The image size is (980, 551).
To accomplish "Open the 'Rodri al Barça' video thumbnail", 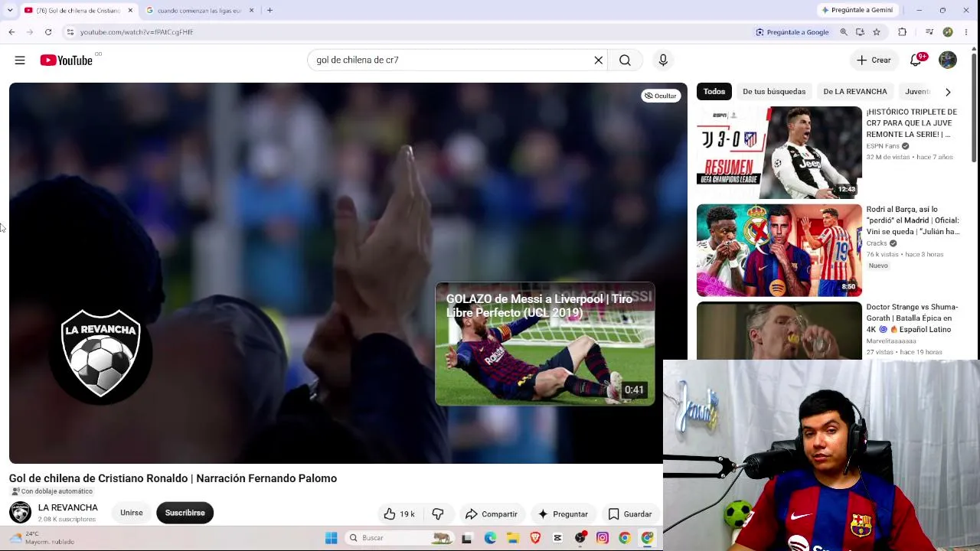I will (x=779, y=250).
